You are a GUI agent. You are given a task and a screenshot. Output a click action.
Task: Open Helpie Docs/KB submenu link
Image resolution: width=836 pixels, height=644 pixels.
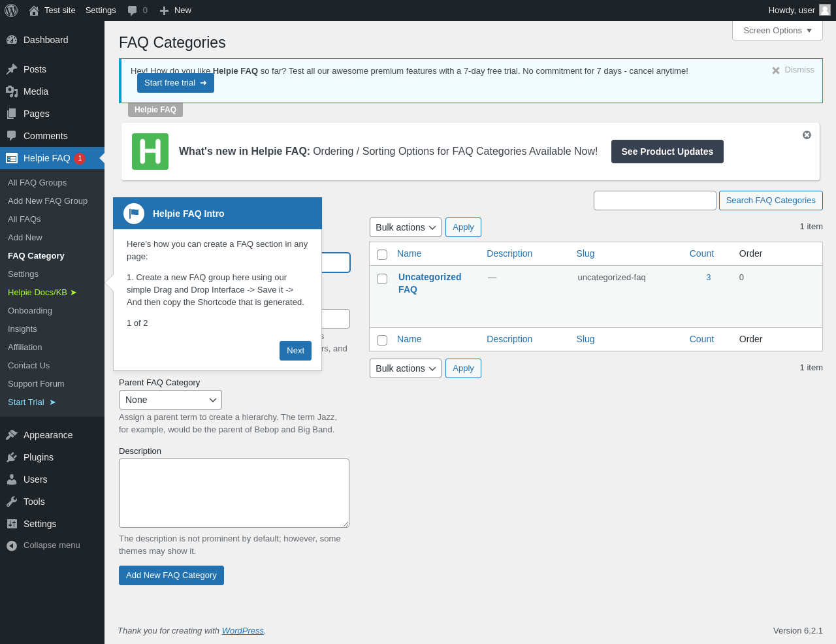(42, 293)
